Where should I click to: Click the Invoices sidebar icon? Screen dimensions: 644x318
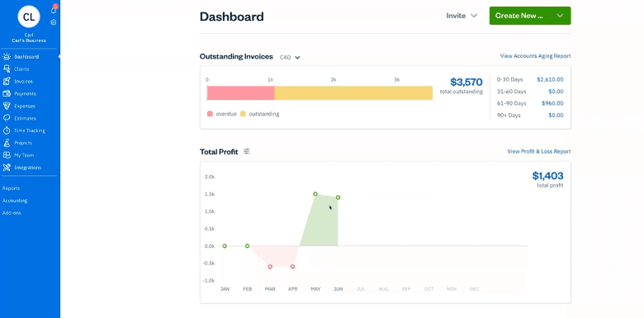pos(7,81)
